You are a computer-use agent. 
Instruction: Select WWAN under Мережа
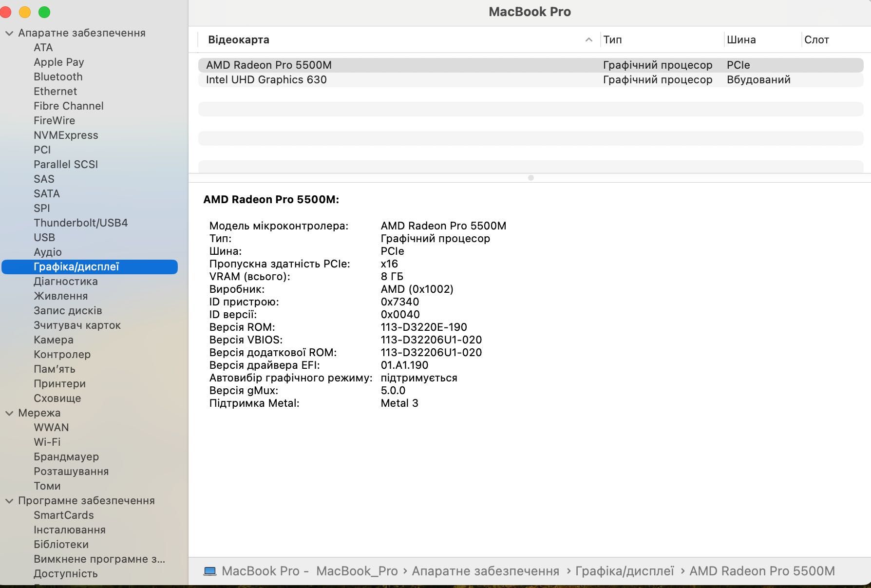[51, 428]
